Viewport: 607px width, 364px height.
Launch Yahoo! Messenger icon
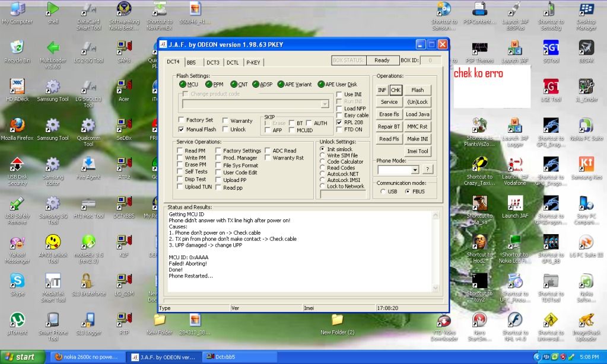[x=17, y=249]
